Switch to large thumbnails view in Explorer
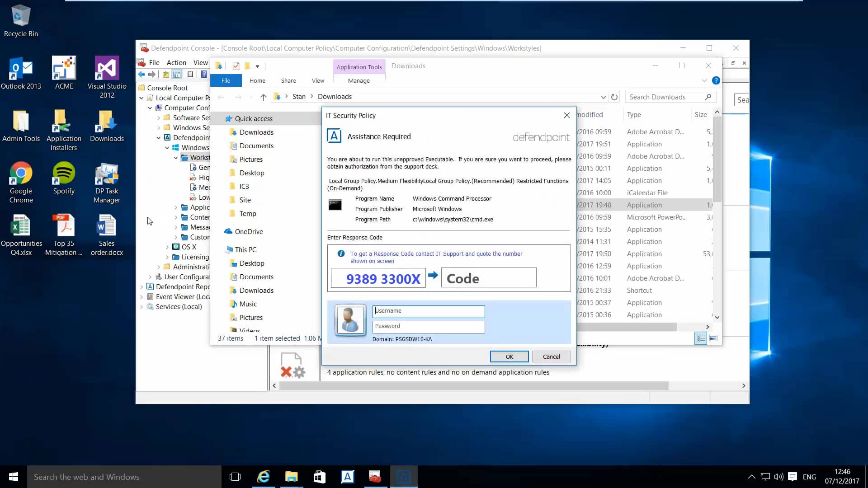 [714, 338]
